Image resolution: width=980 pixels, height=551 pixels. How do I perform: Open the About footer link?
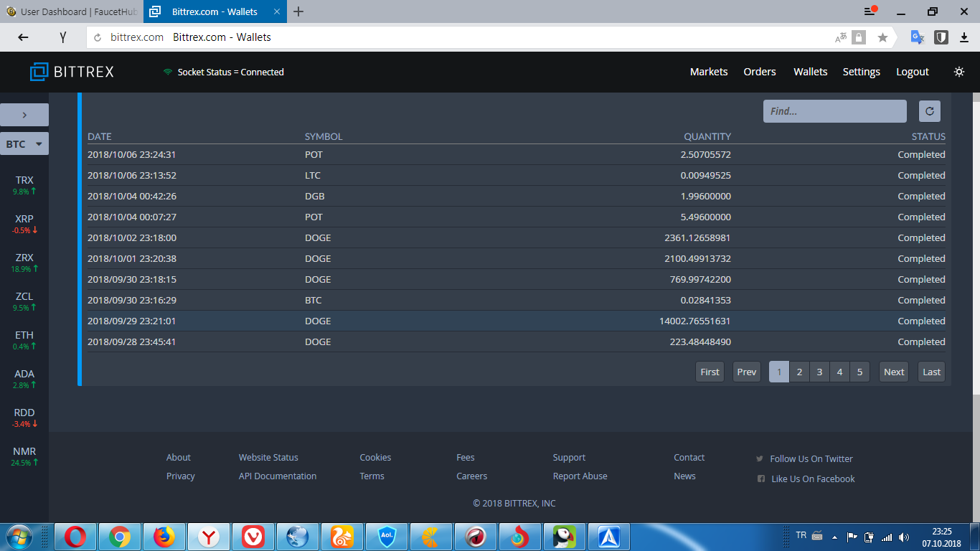click(179, 457)
